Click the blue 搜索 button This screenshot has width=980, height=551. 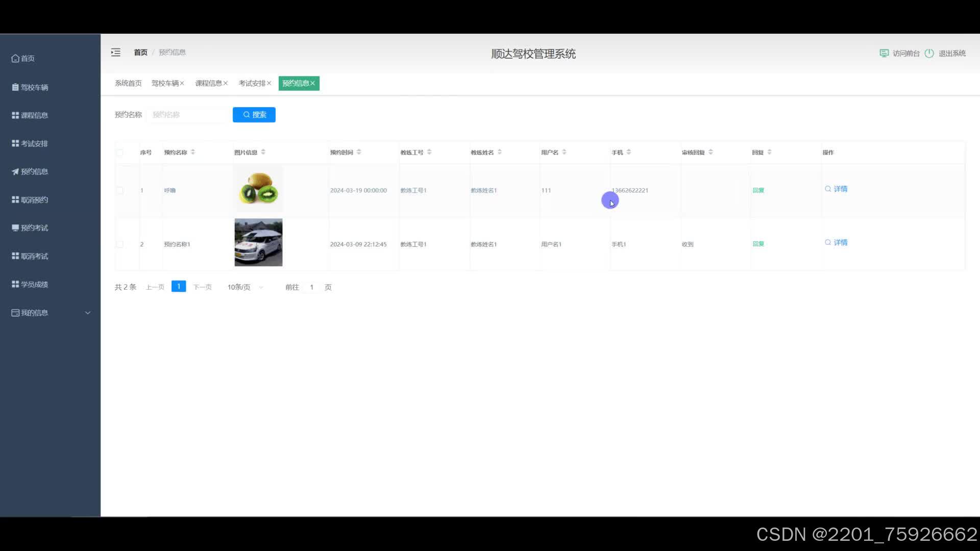254,115
